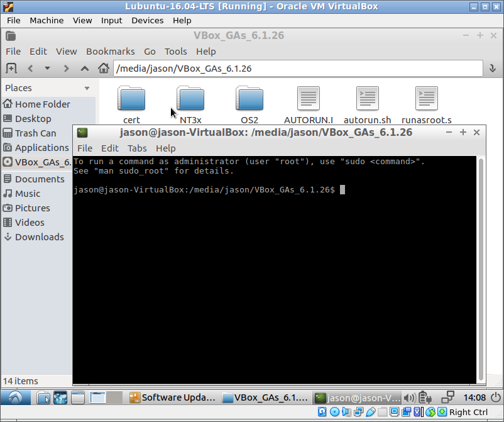Select the autorun.sh script icon
Viewport: 504px width, 422px height.
368,98
